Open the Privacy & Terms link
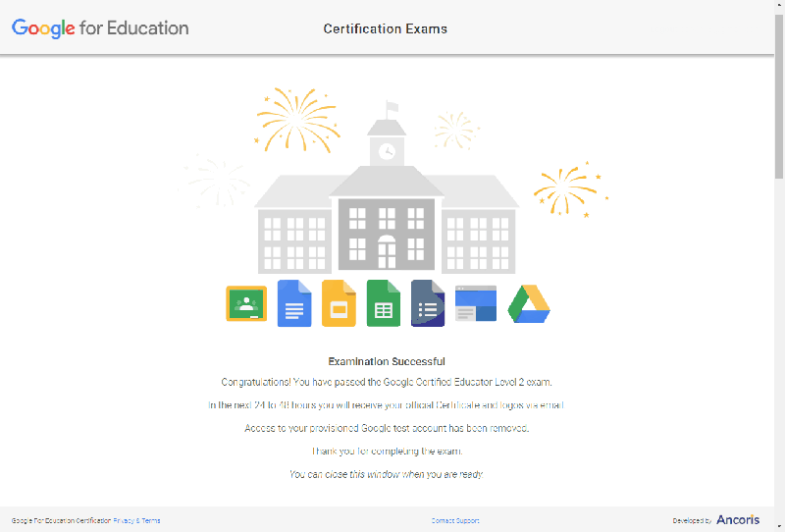 point(136,520)
